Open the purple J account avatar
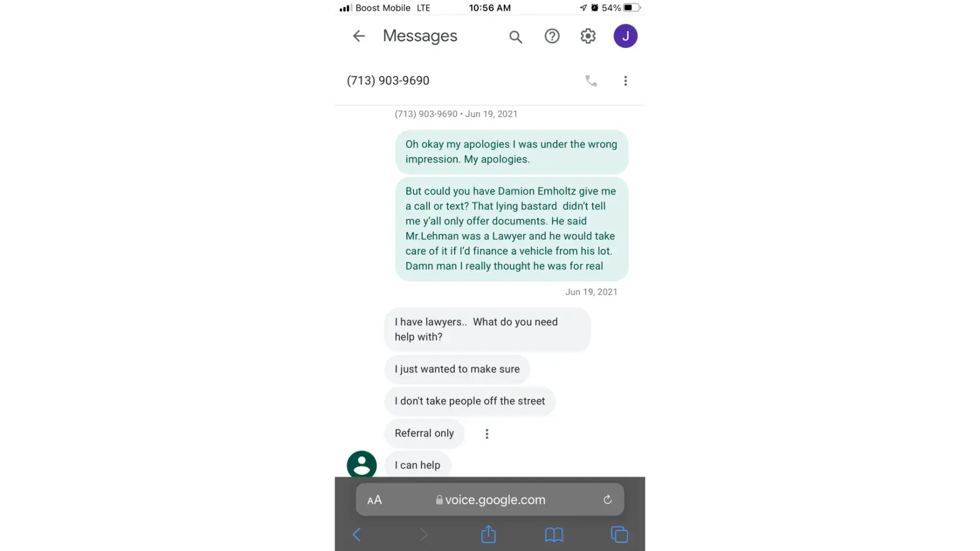This screenshot has width=980, height=551. click(x=626, y=36)
